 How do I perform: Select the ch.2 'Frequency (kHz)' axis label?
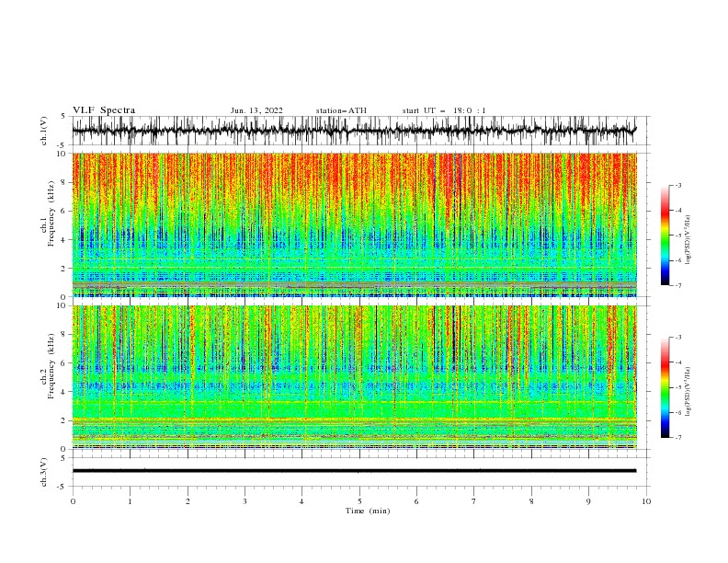click(x=51, y=366)
